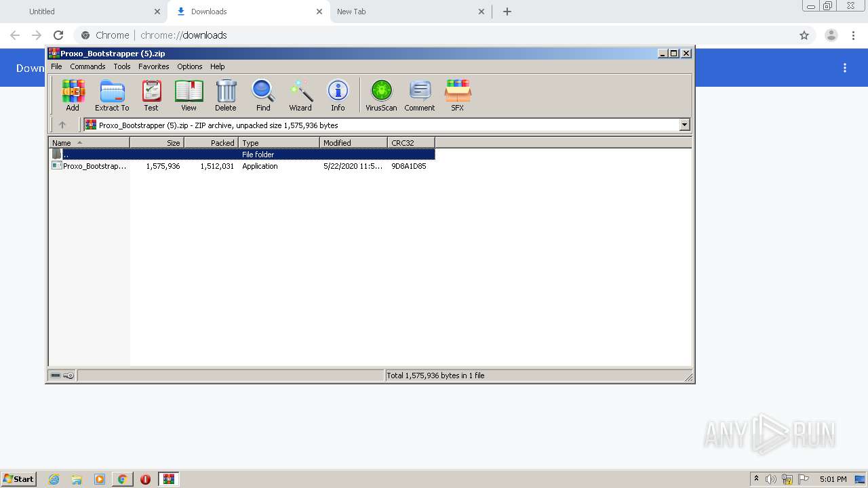Screen dimensions: 868x488
Task: Sort by the Size column header
Action: tap(157, 142)
